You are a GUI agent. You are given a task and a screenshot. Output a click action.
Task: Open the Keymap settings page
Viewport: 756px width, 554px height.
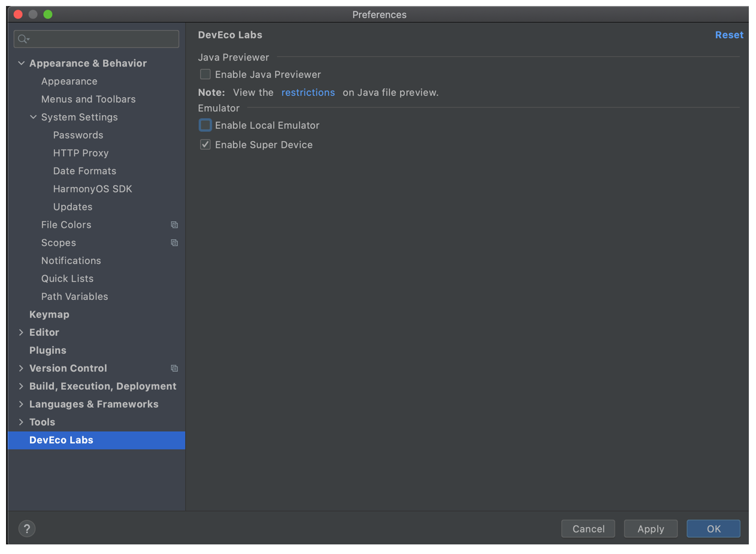tap(49, 314)
